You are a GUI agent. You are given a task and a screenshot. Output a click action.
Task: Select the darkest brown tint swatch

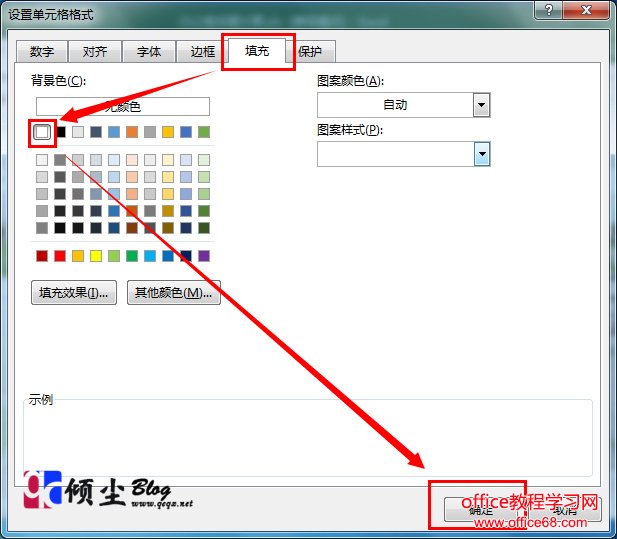tap(132, 228)
